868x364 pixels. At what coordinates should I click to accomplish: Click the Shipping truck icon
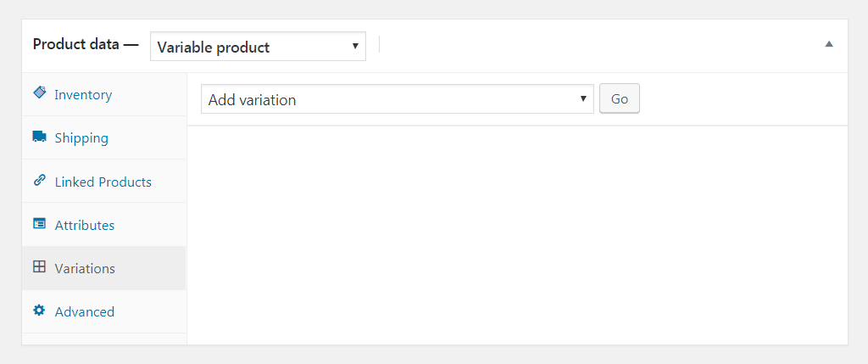[39, 137]
